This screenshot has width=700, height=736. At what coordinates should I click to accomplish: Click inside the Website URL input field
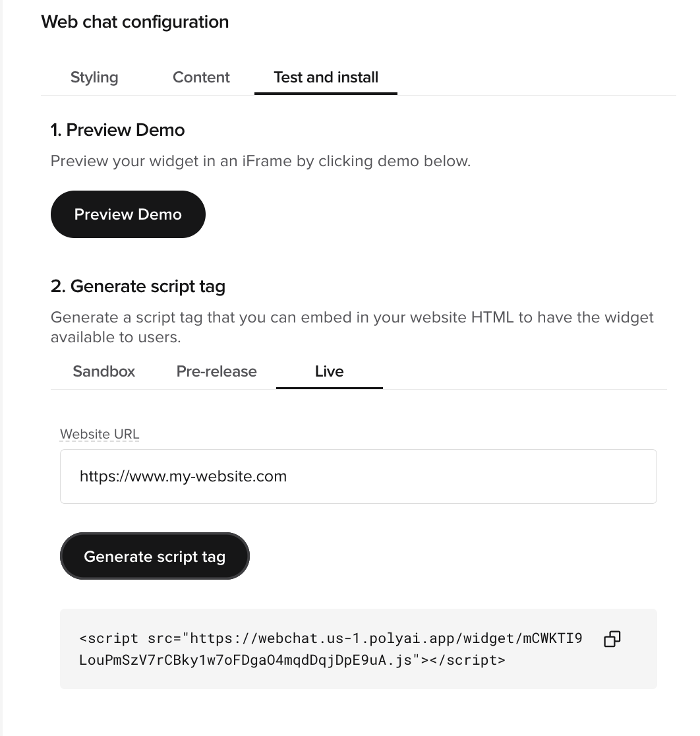(x=359, y=476)
